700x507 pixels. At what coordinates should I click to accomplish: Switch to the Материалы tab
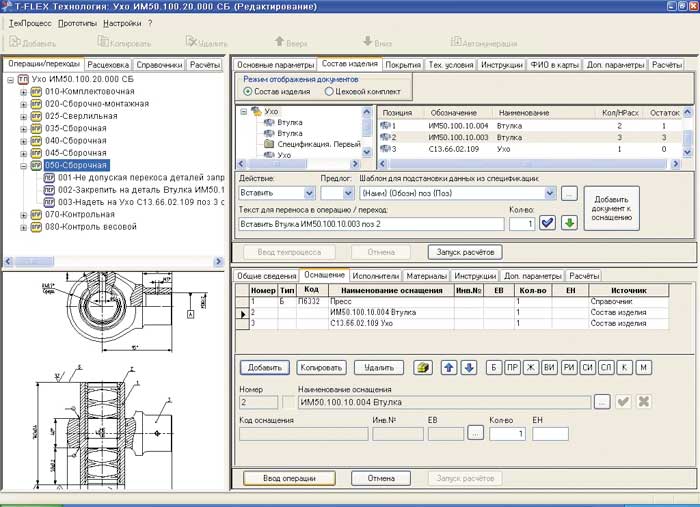pos(425,275)
